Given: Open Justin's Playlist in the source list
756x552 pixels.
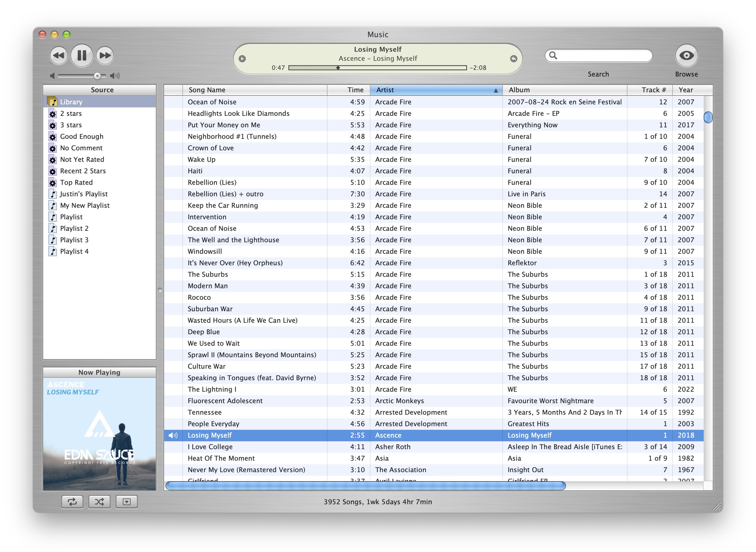Looking at the screenshot, I should coord(83,194).
